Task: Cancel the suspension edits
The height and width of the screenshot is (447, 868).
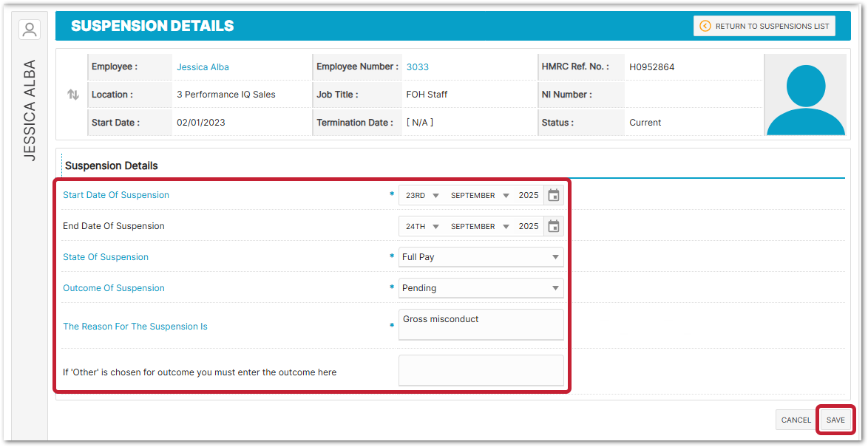Action: 796,420
